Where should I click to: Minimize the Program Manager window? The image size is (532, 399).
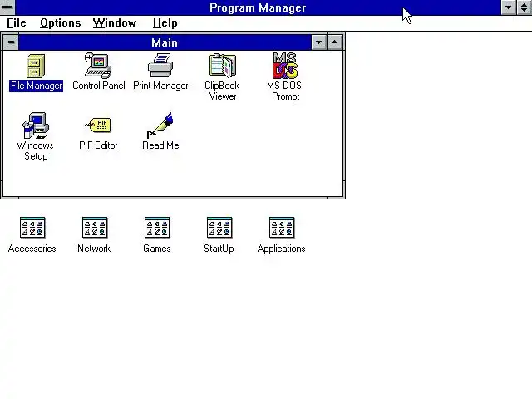[509, 7]
